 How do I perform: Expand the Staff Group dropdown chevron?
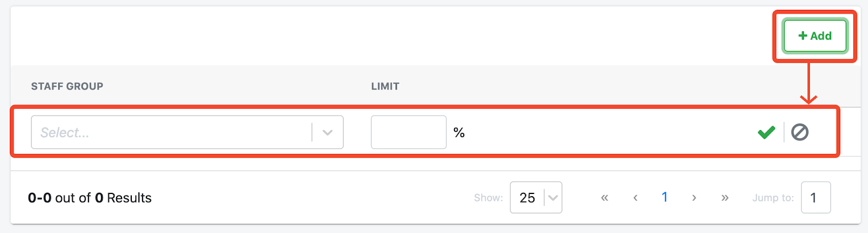[327, 132]
